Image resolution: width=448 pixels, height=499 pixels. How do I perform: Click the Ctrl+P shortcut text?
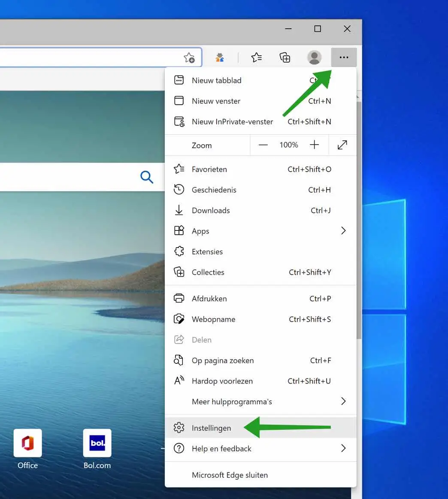coord(320,299)
